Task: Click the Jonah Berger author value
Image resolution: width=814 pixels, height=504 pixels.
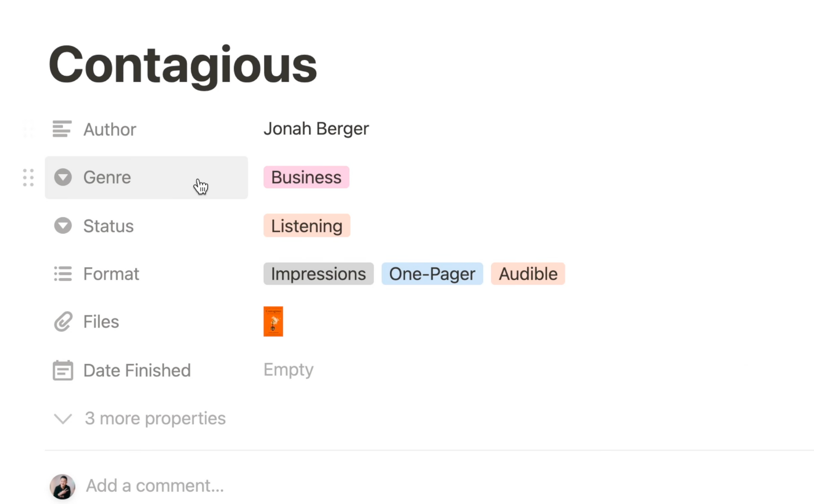Action: 316,129
